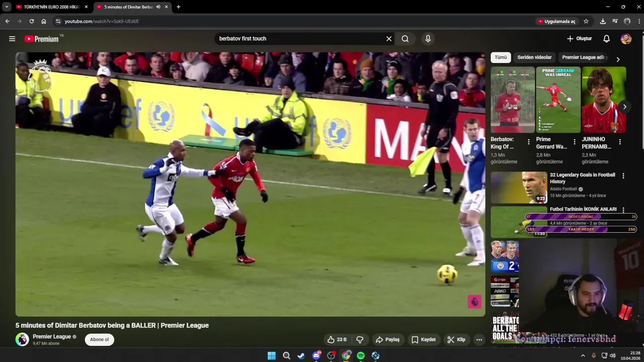Open Chrome profile avatar
Image resolution: width=644 pixels, height=362 pixels.
point(627,21)
